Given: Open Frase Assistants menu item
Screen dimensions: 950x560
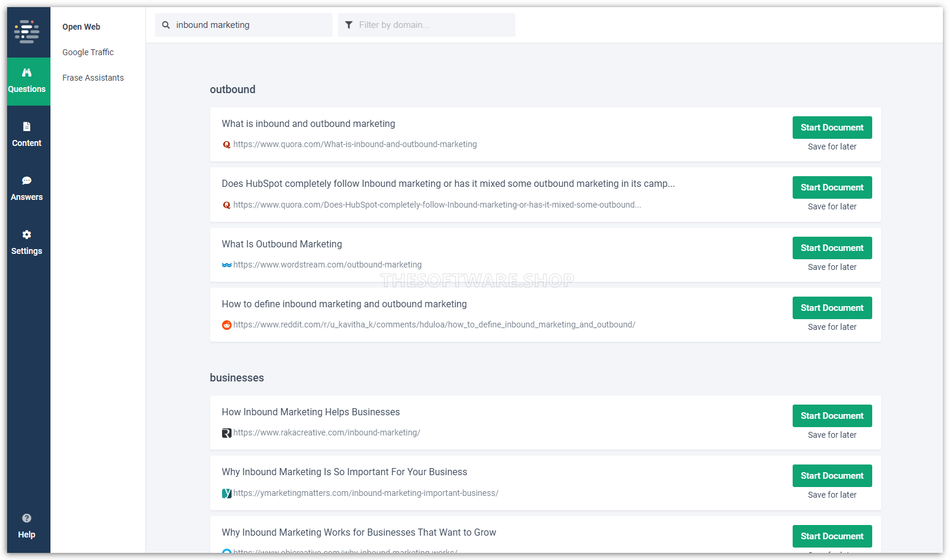Looking at the screenshot, I should tap(93, 78).
